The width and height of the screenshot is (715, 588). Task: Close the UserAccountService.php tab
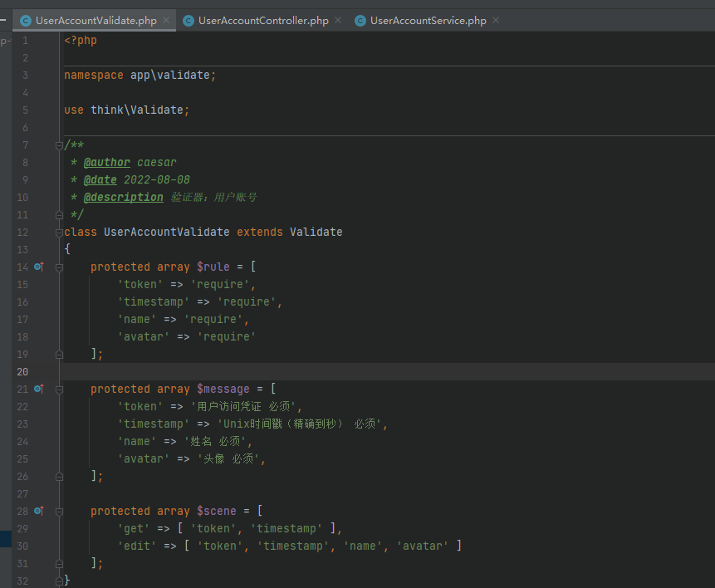pyautogui.click(x=496, y=20)
